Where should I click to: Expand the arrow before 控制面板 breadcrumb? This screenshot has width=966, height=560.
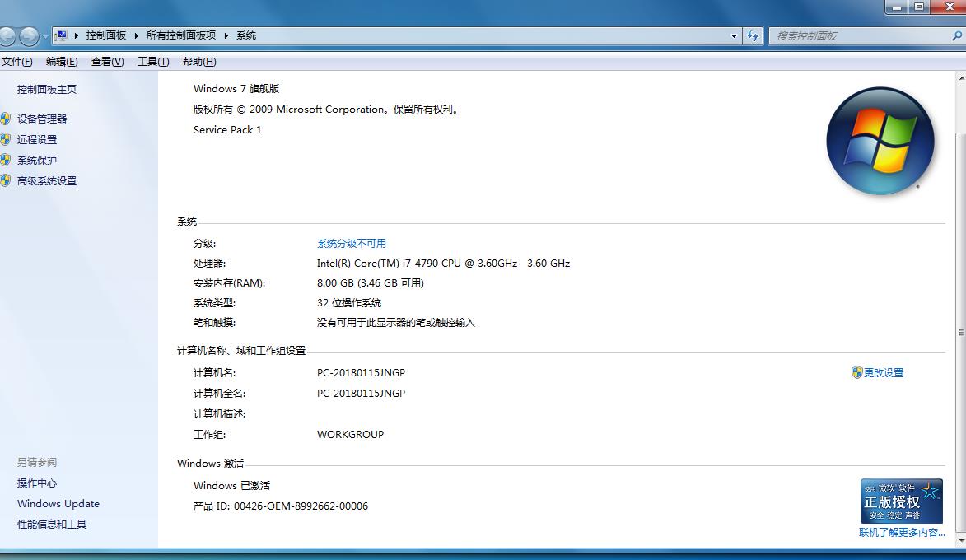[x=76, y=35]
